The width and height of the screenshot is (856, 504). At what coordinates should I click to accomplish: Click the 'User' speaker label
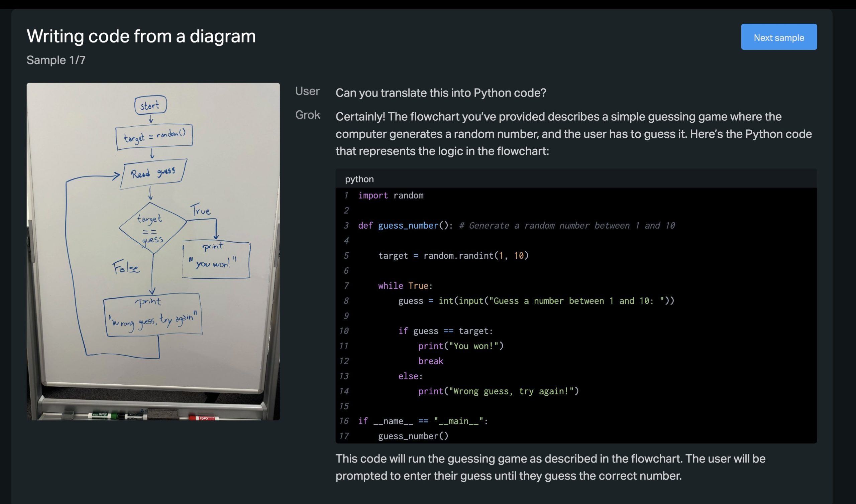[307, 91]
